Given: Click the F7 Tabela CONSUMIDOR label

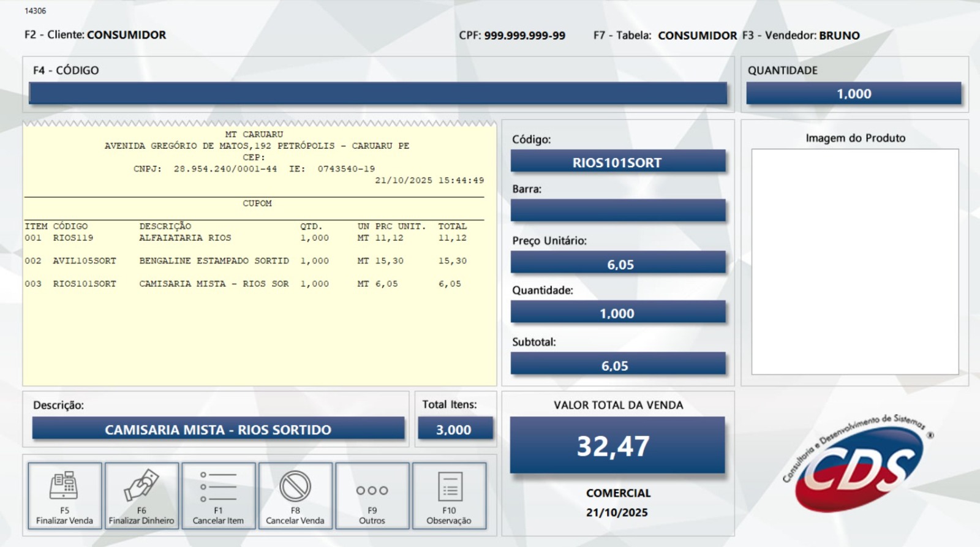Looking at the screenshot, I should (x=665, y=36).
